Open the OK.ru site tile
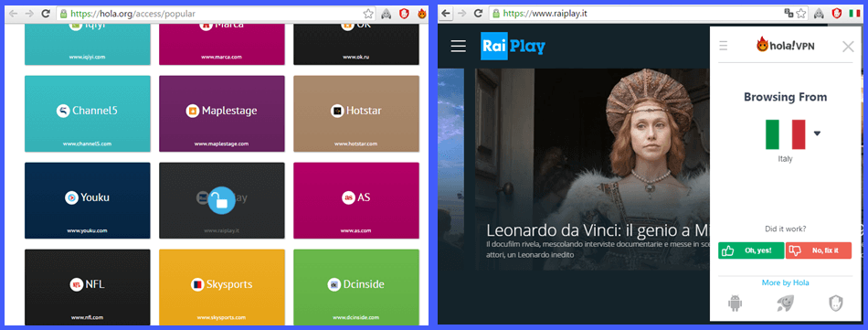 coord(356,44)
